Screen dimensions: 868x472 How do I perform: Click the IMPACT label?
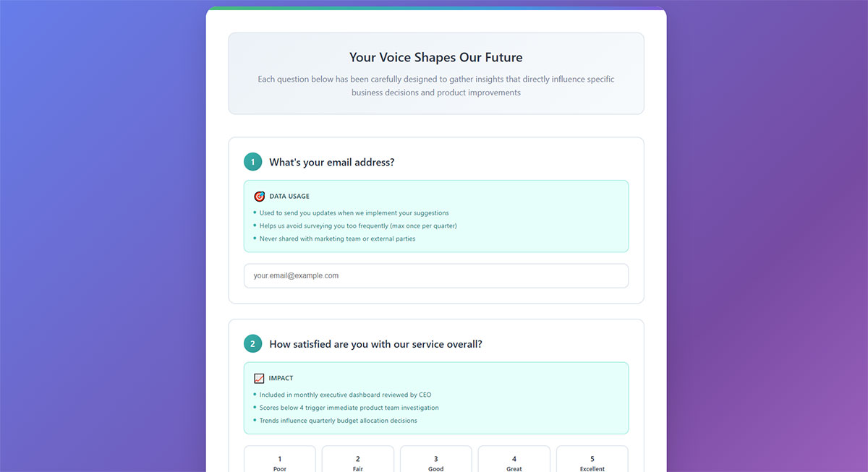point(281,377)
